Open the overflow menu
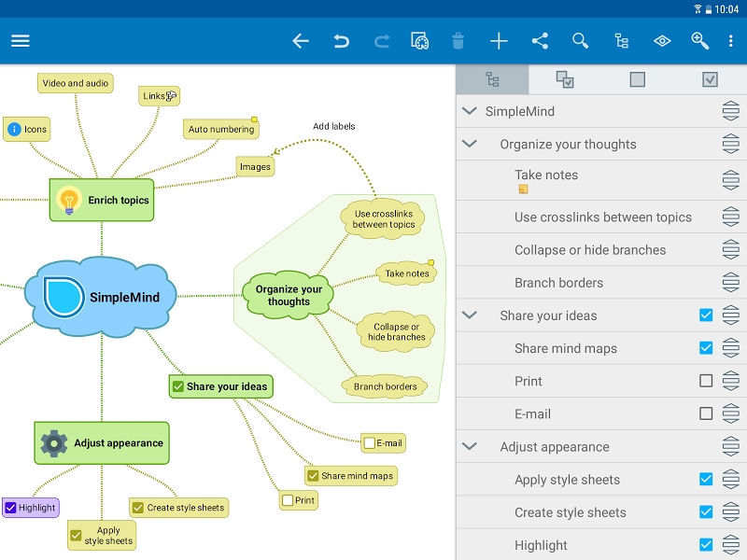Viewport: 747px width, 560px height. click(x=731, y=41)
